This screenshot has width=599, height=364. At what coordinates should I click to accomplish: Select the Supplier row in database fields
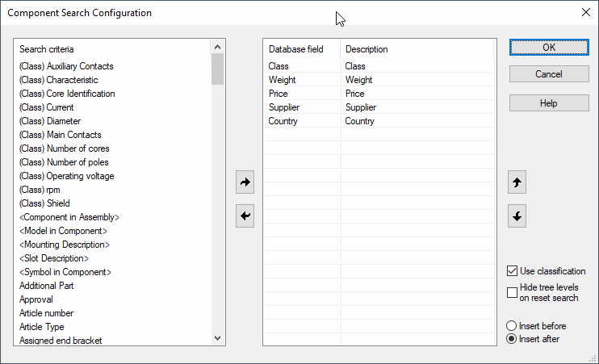tap(379, 107)
